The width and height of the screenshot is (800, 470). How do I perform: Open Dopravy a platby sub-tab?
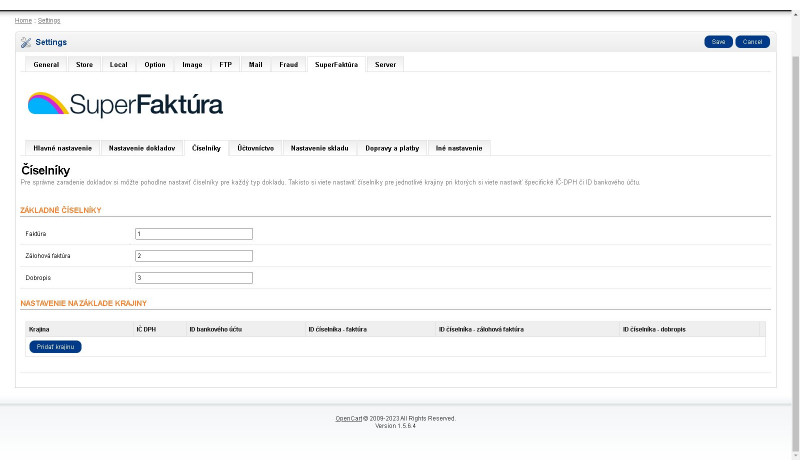pos(392,149)
